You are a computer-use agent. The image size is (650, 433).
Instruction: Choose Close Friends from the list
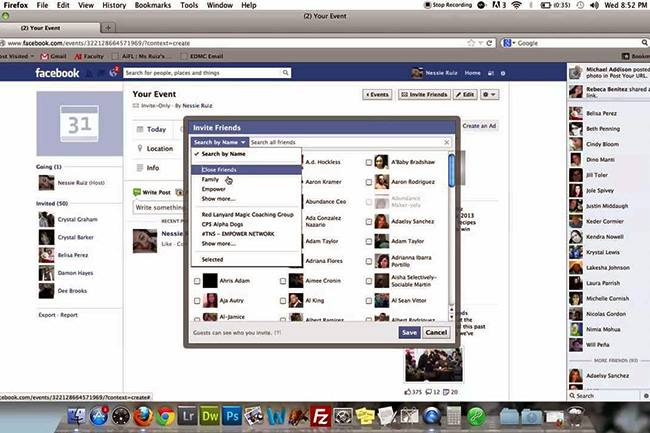point(246,170)
